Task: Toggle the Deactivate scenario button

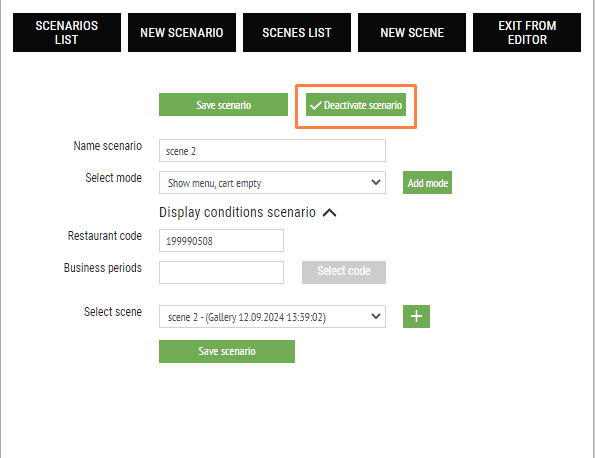Action: click(x=356, y=105)
